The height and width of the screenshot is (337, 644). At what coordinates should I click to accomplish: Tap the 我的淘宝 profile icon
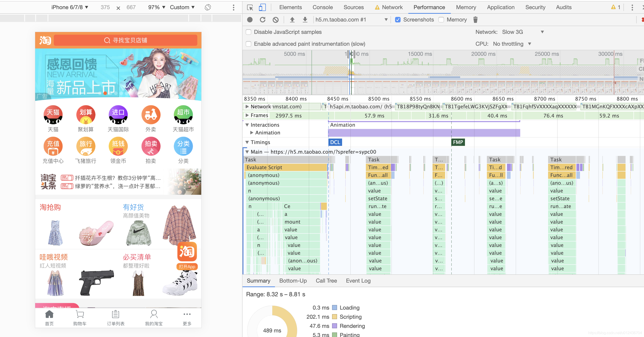pyautogui.click(x=154, y=318)
